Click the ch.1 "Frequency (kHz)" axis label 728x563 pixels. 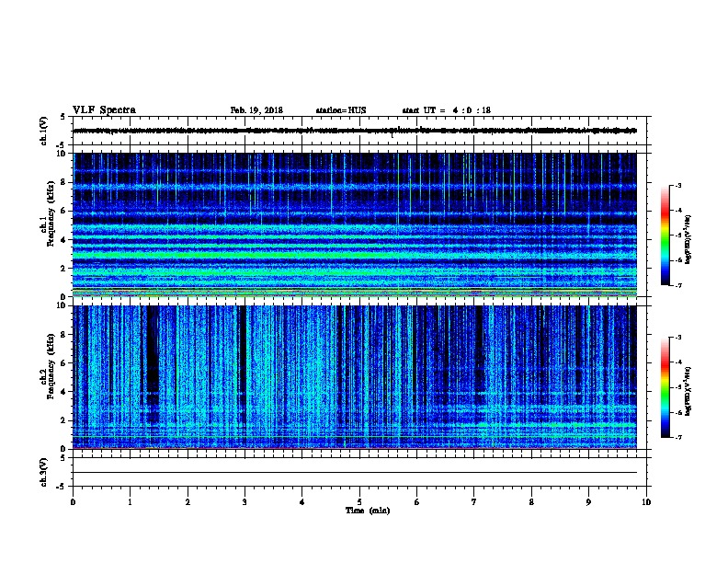(x=51, y=213)
